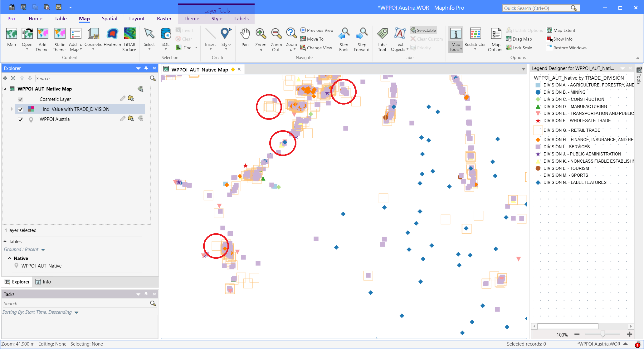Viewport: 644px width, 349px height.
Task: Click the Step Forward icon
Action: (x=362, y=33)
